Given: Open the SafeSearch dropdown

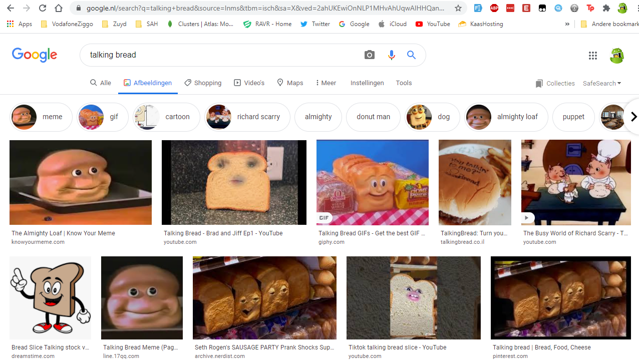Looking at the screenshot, I should (601, 84).
